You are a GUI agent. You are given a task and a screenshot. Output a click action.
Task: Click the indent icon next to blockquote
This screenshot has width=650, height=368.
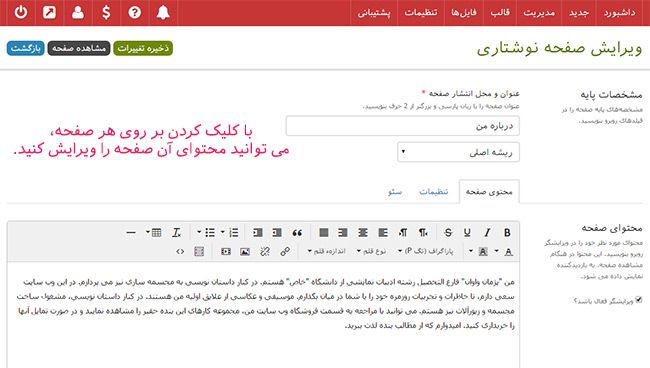point(277,233)
